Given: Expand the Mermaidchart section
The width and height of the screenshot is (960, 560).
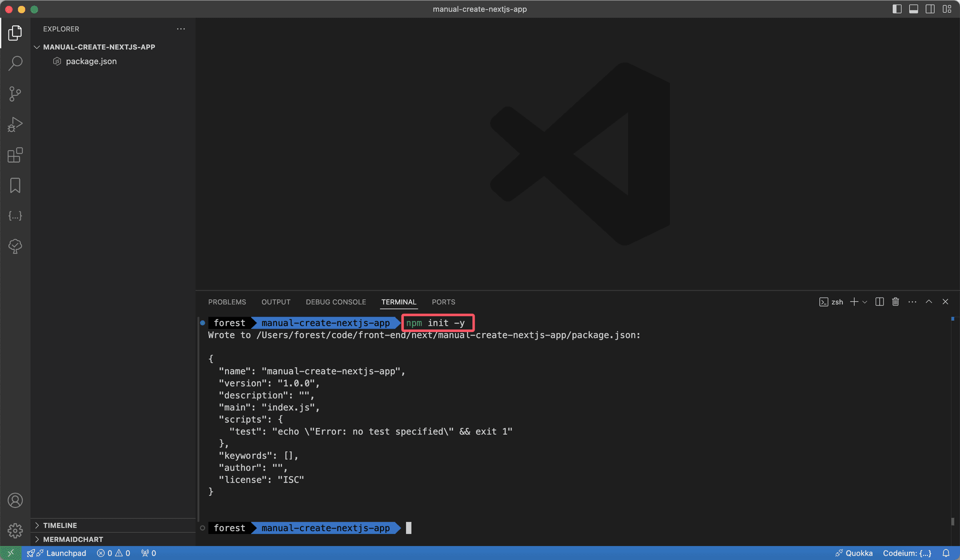Looking at the screenshot, I should (x=73, y=539).
